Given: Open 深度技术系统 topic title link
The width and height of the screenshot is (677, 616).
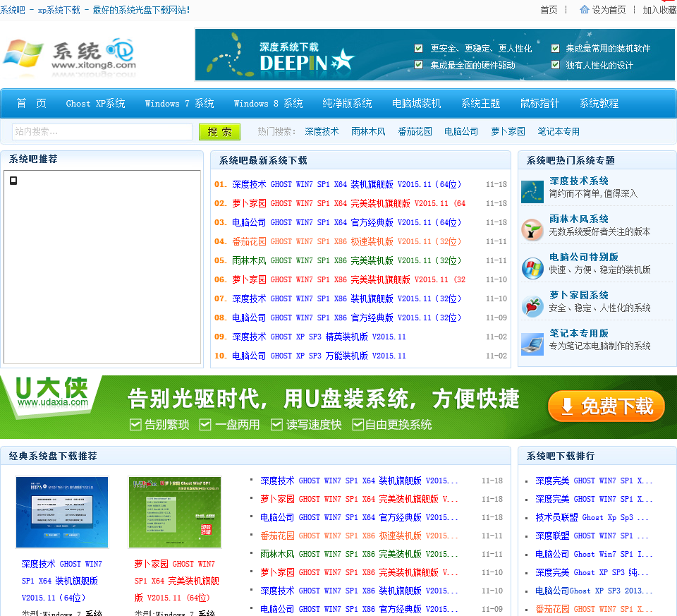Looking at the screenshot, I should [578, 181].
